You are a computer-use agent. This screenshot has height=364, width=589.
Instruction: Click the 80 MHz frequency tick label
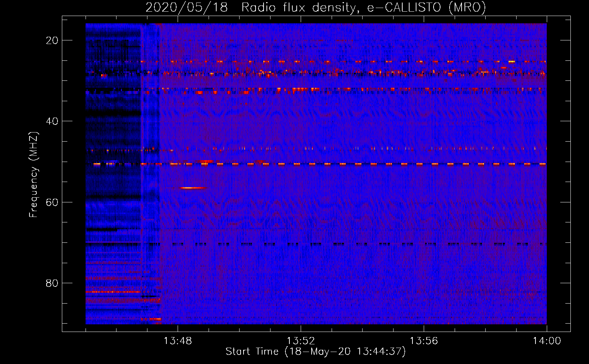pos(52,283)
